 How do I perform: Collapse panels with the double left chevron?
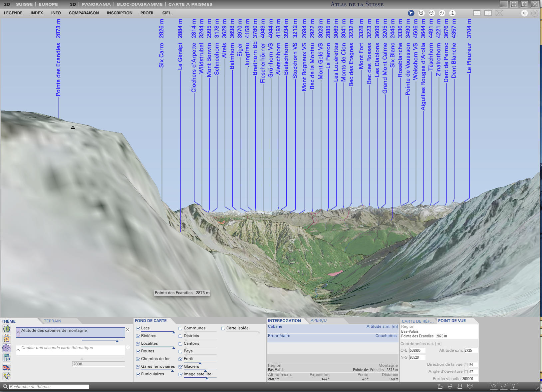click(524, 13)
